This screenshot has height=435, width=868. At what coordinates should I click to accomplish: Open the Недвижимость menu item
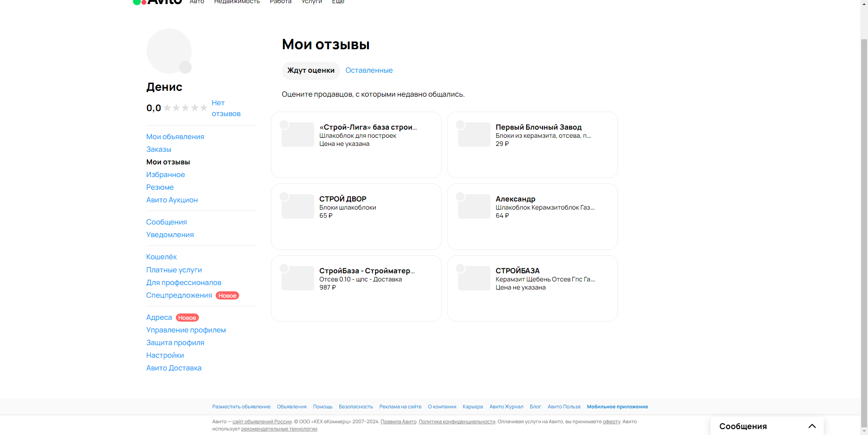[x=237, y=2]
